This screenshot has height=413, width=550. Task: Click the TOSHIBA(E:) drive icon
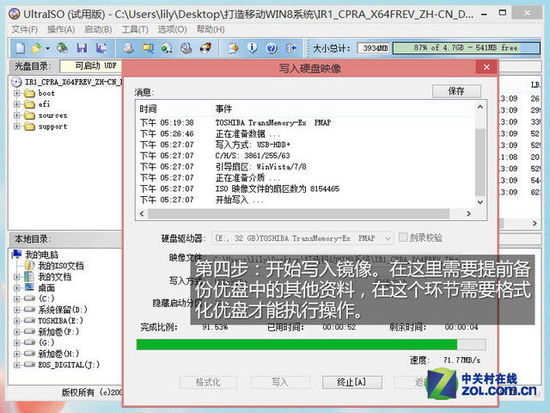pos(29,320)
